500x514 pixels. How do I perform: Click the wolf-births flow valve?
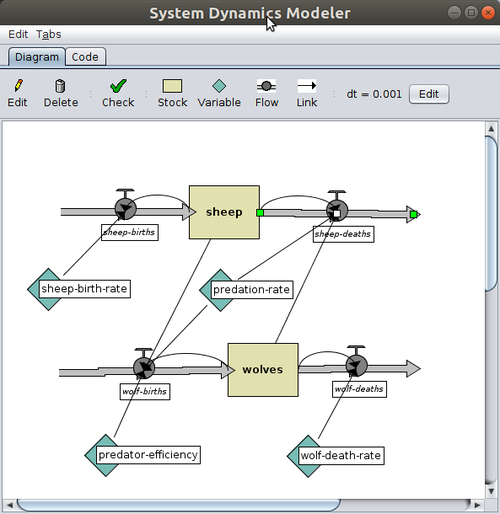[144, 368]
